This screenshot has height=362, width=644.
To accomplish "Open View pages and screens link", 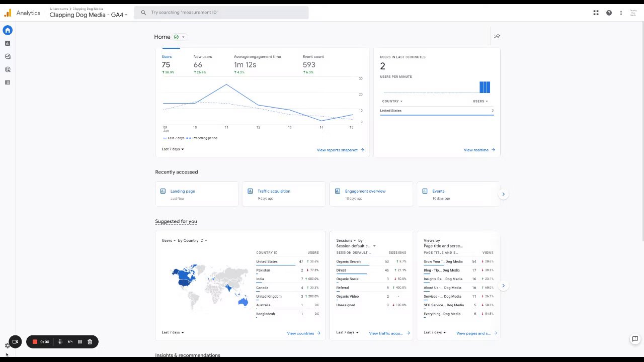I will pos(476,333).
